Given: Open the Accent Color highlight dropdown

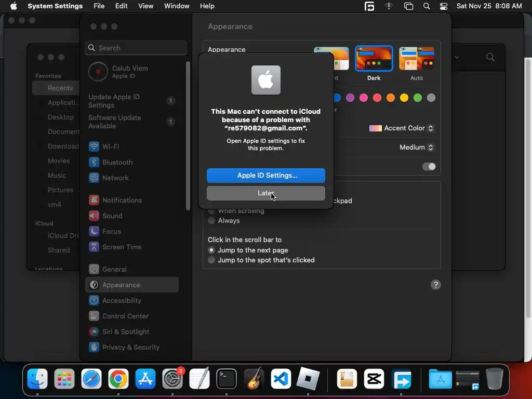Looking at the screenshot, I should 402,128.
